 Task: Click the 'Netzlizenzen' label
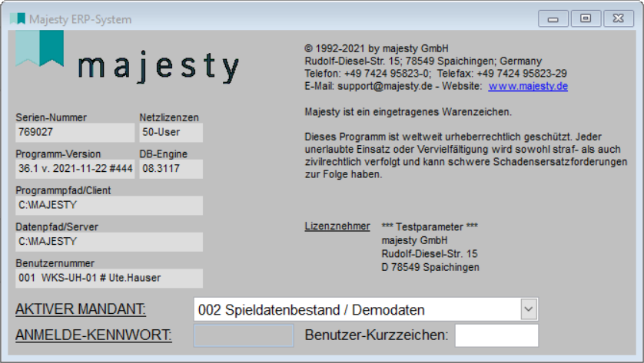169,117
